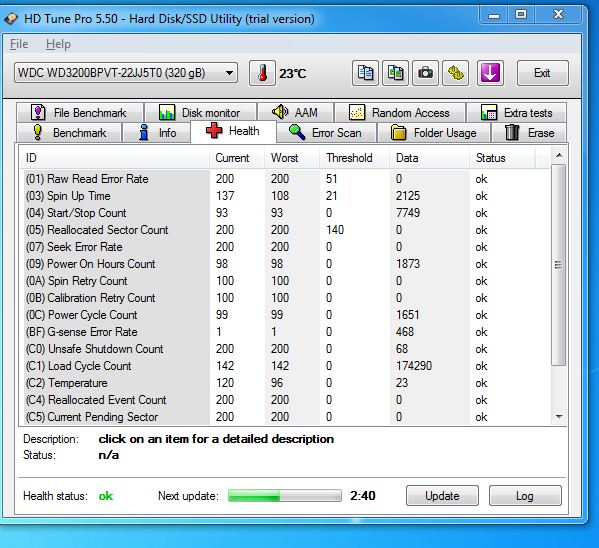Click the Log button
This screenshot has width=599, height=548.
click(x=525, y=496)
